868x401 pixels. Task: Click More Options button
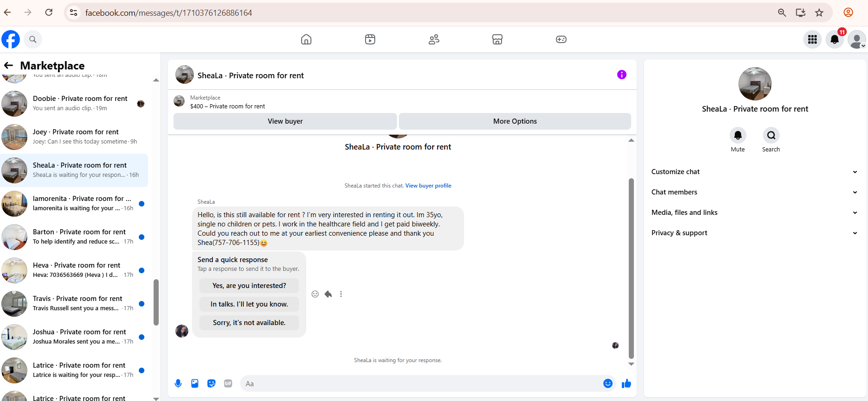click(515, 121)
